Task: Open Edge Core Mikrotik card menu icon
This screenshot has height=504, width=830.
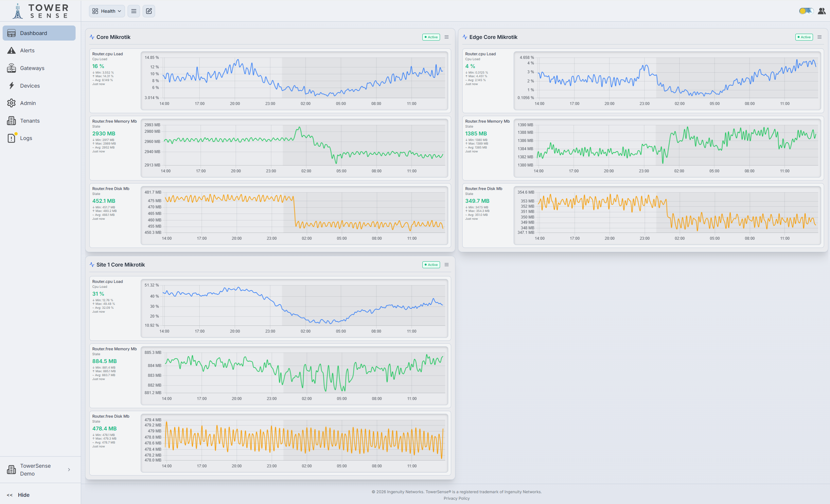Action: pyautogui.click(x=820, y=37)
